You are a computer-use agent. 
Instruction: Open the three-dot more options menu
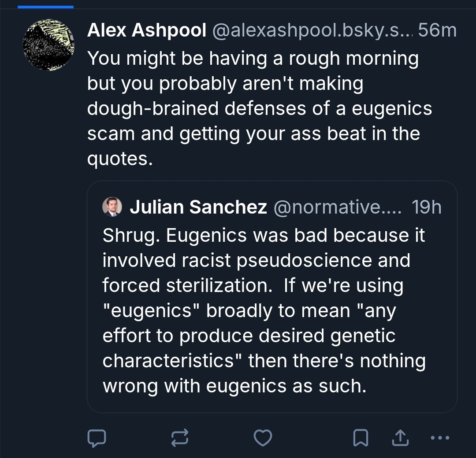coord(439,437)
